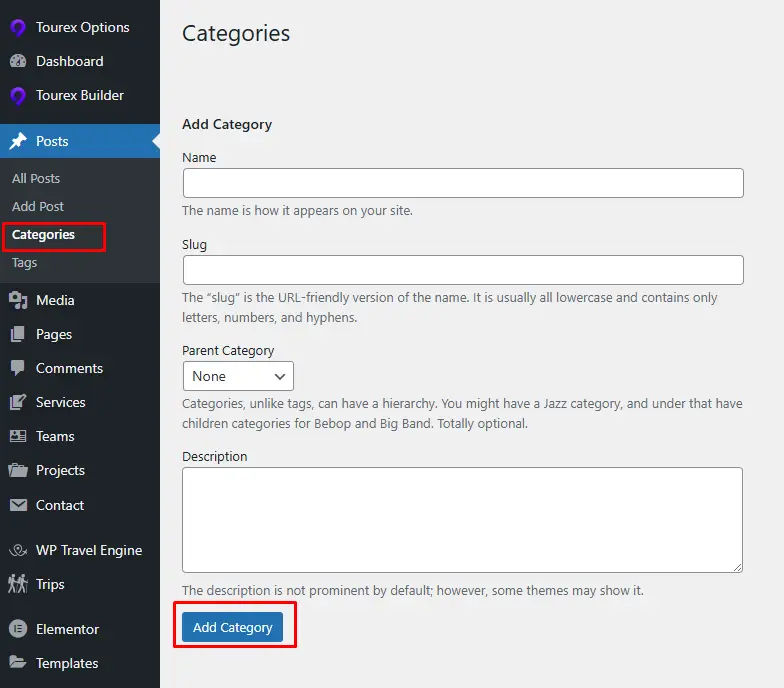
Task: Open the Trips menu label
Action: pos(50,584)
